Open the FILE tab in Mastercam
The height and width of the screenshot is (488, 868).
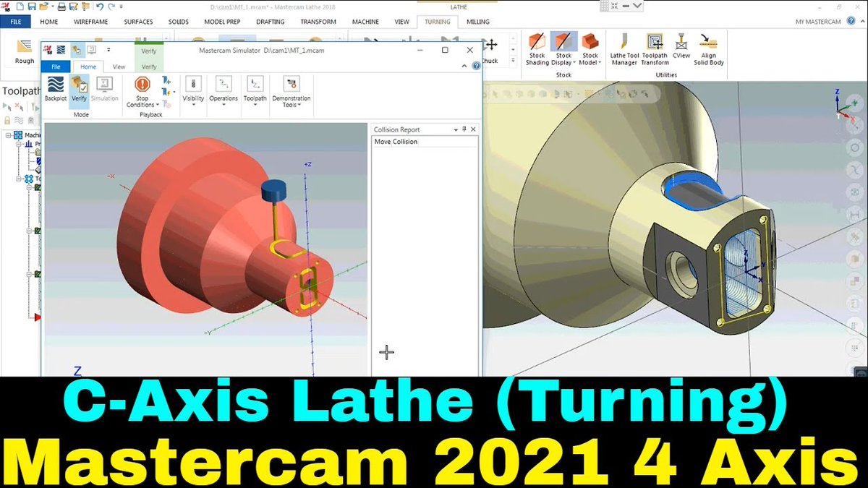pyautogui.click(x=15, y=22)
